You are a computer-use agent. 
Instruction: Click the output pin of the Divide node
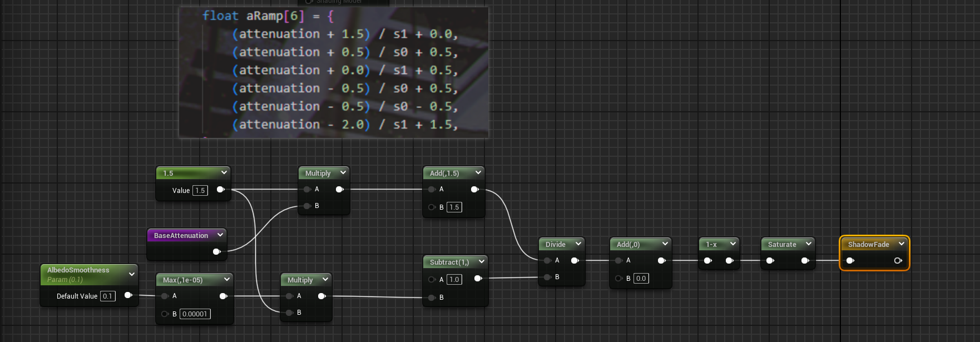pyautogui.click(x=575, y=260)
